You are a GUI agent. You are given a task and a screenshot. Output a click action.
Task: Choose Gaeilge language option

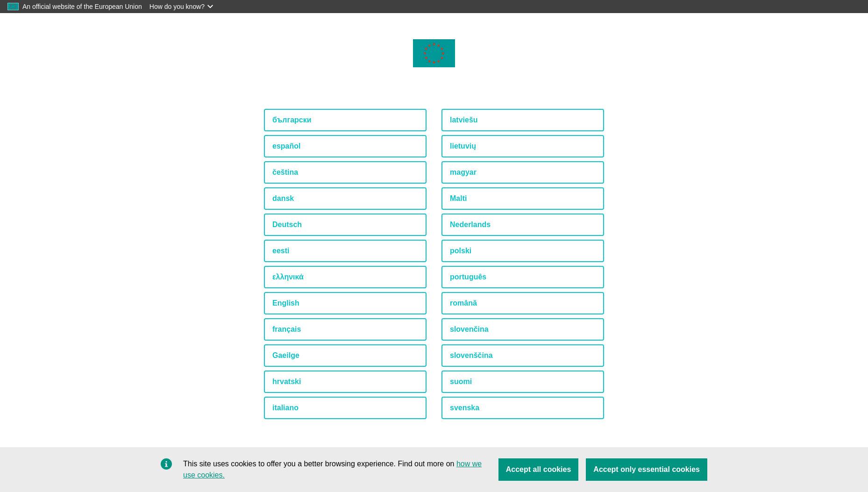click(x=345, y=356)
